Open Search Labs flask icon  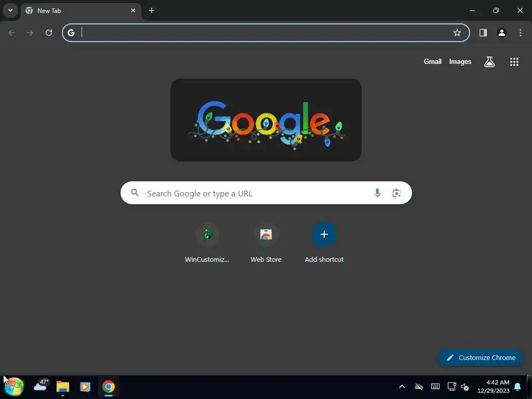pos(489,61)
